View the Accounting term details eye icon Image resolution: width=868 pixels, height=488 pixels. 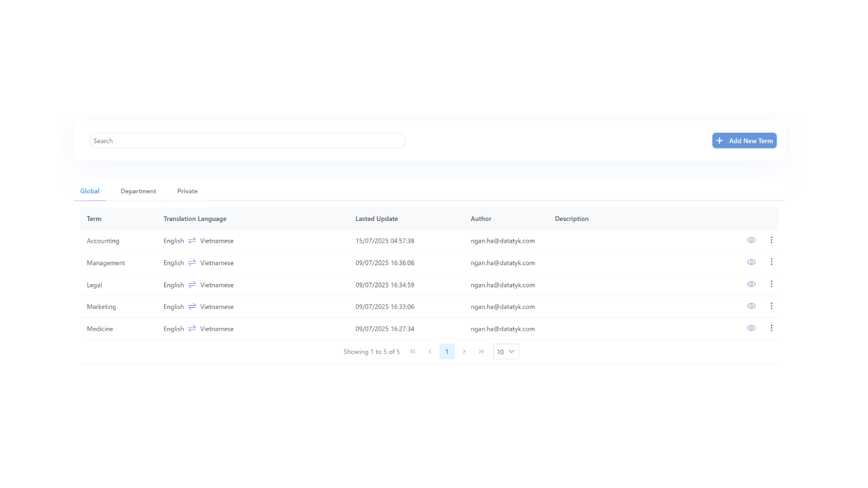[751, 240]
